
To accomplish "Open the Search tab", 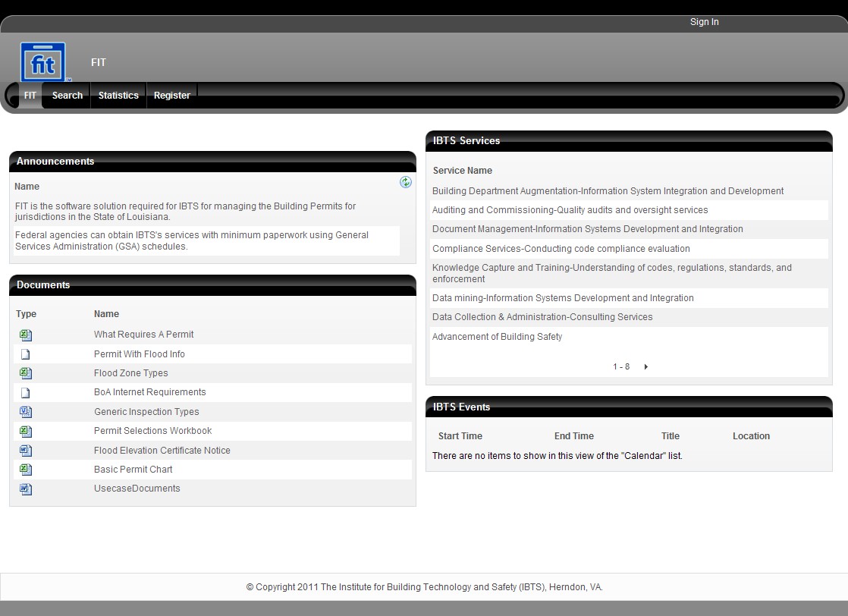I will click(67, 96).
